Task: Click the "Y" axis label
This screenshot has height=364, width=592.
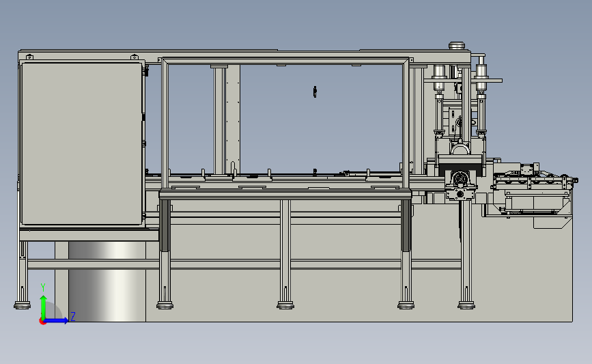Action: [43, 288]
